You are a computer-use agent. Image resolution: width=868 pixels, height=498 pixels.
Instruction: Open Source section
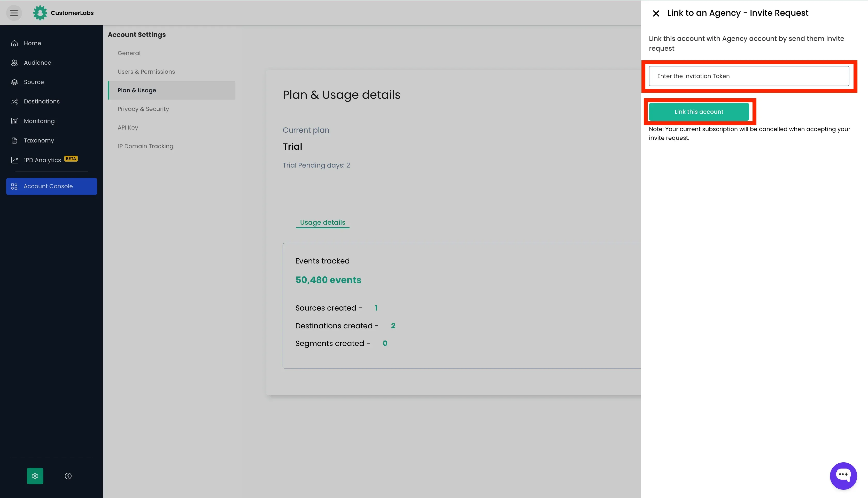click(x=34, y=82)
